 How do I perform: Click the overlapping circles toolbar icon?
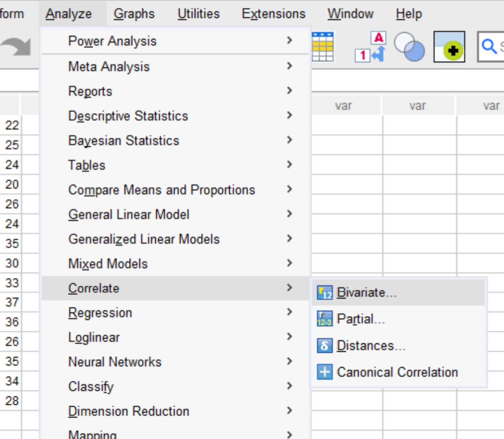coord(409,46)
